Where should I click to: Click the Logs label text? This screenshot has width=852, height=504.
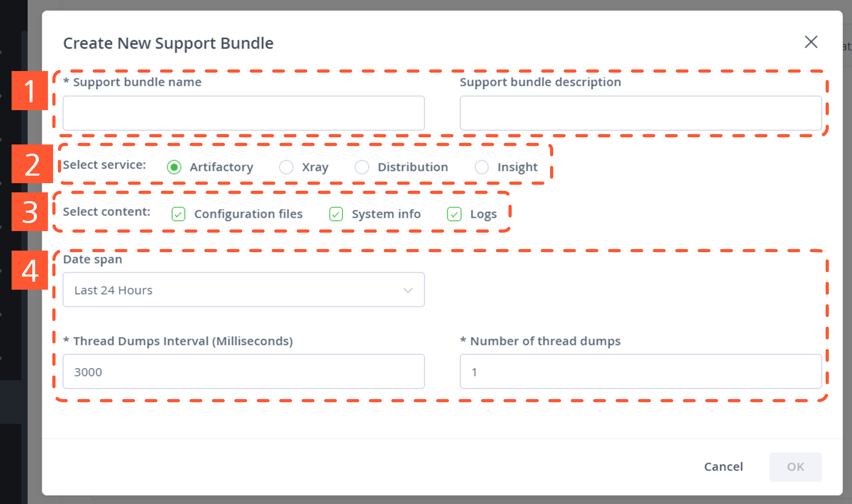click(x=483, y=214)
